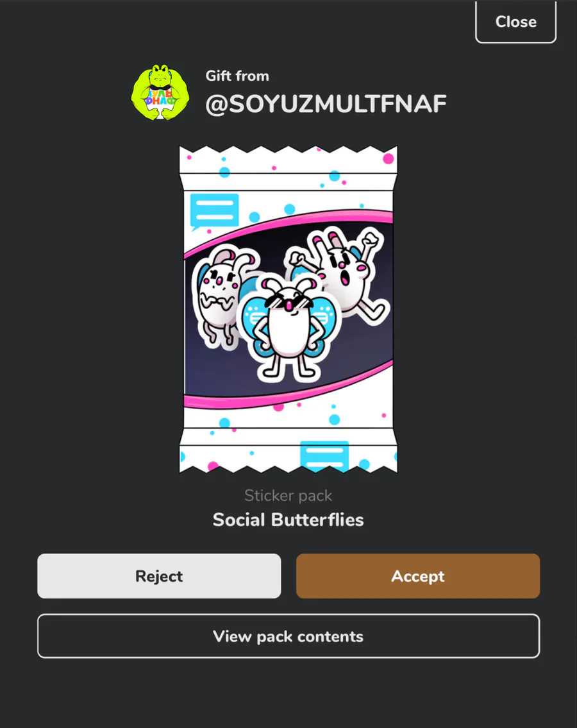577x728 pixels.
Task: Click the raised fist of jumping butterfly
Action: tap(371, 241)
